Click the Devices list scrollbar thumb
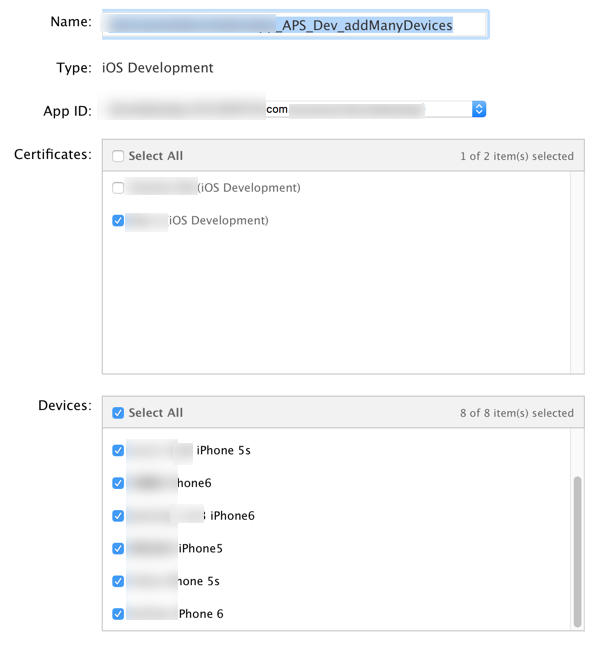The height and width of the screenshot is (646, 600). (577, 550)
